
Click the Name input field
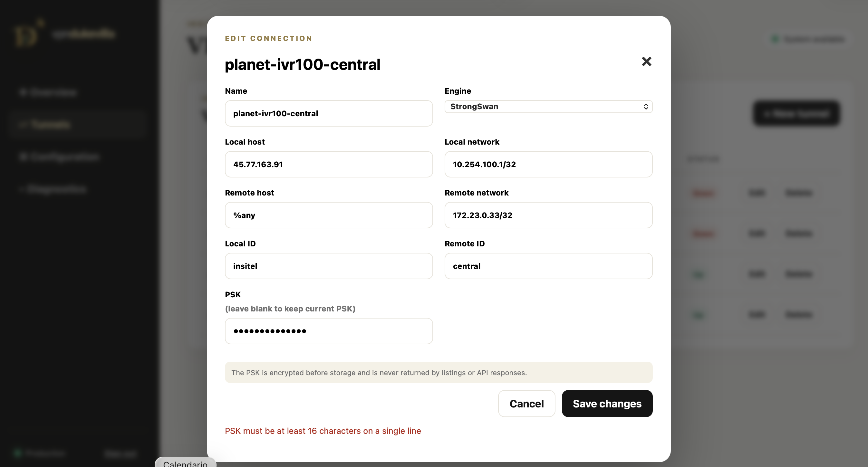pyautogui.click(x=329, y=113)
